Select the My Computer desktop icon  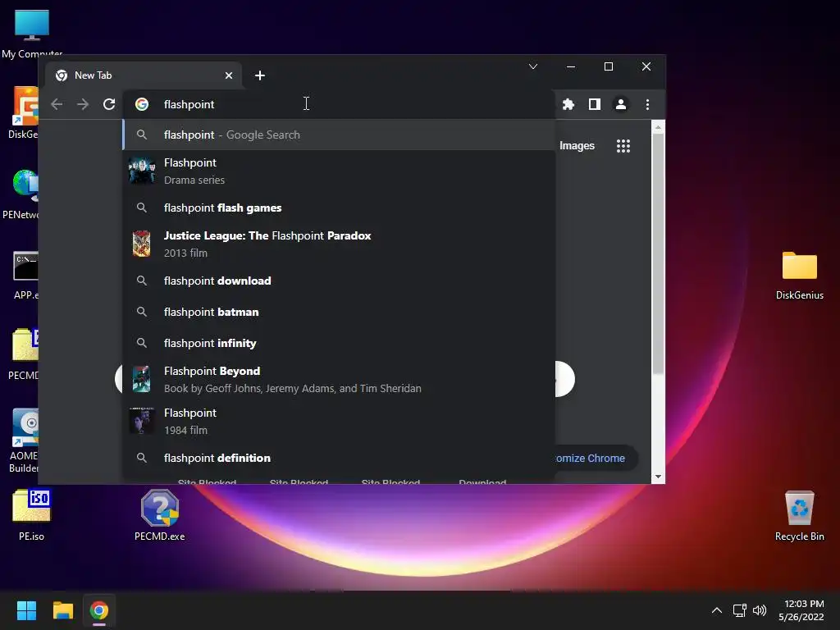click(x=32, y=33)
